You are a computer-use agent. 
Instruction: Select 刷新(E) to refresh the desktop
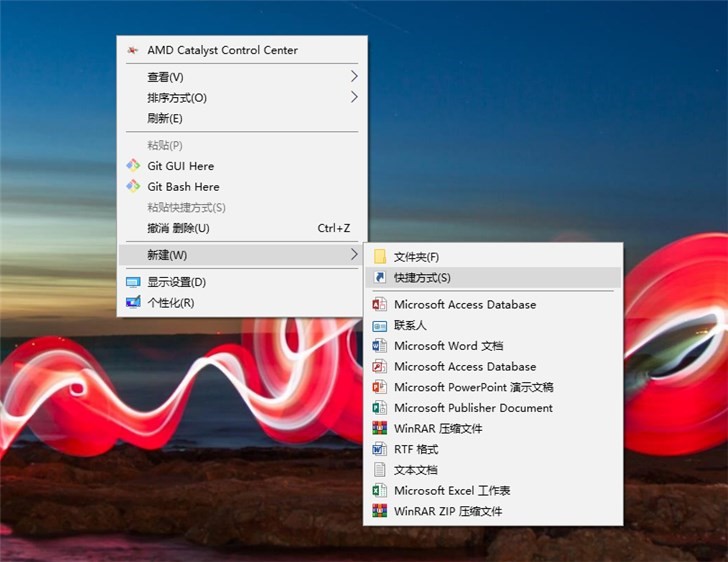click(x=165, y=119)
